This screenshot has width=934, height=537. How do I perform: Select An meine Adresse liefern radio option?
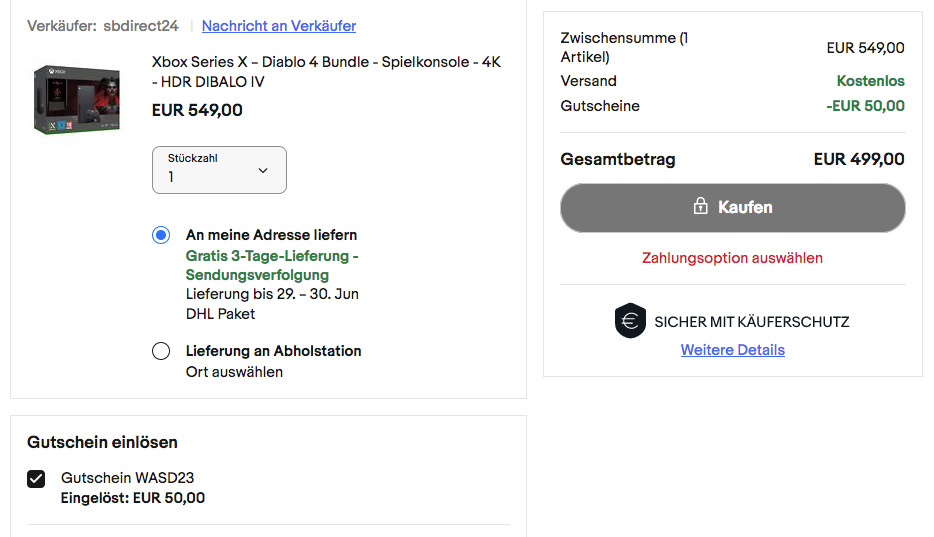[x=161, y=235]
